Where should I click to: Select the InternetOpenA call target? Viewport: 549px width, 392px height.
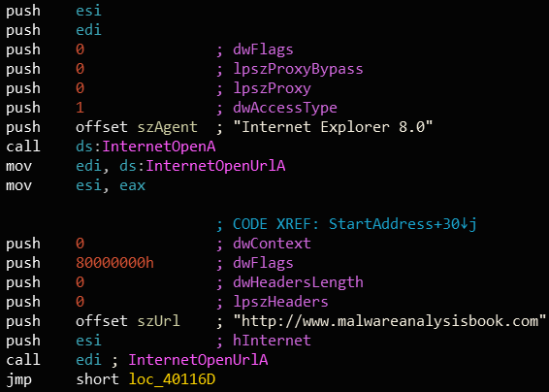(159, 147)
